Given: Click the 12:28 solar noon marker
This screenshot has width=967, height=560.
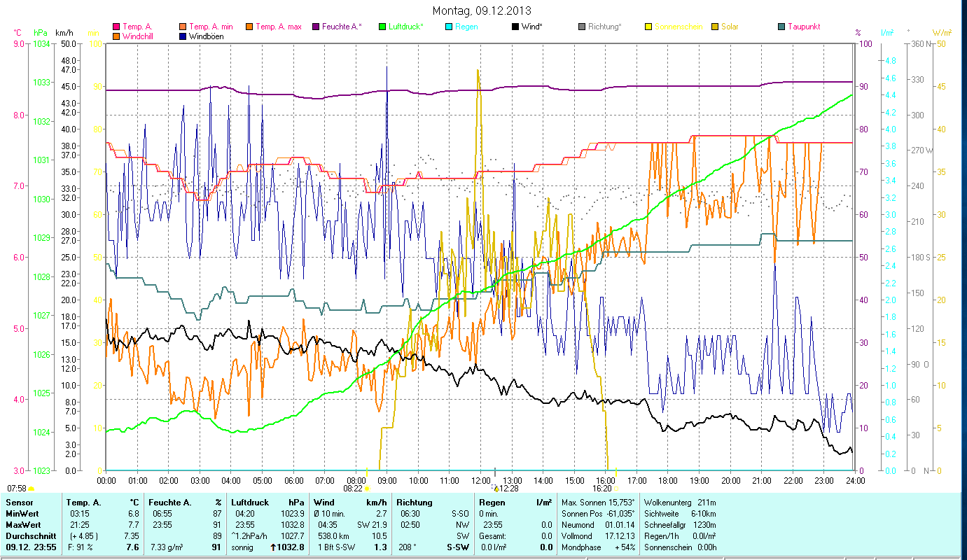Looking at the screenshot, I should tap(508, 489).
